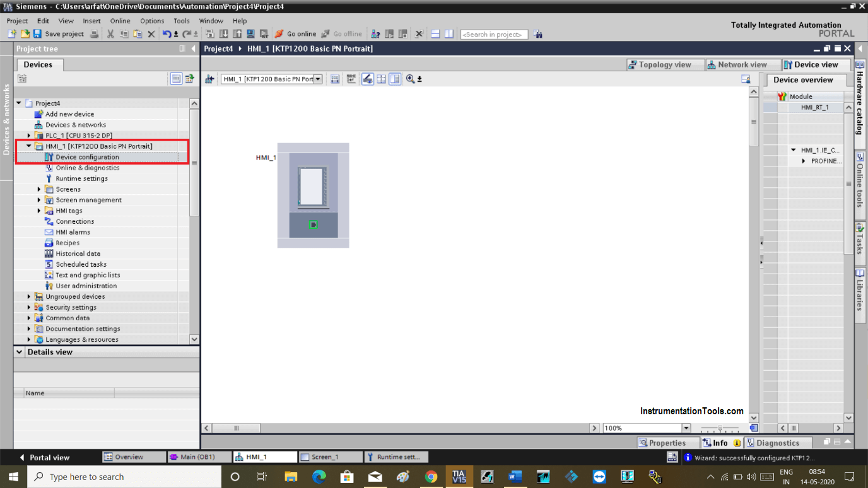The height and width of the screenshot is (488, 868).
Task: Toggle the show page breaks grid icon
Action: point(381,79)
